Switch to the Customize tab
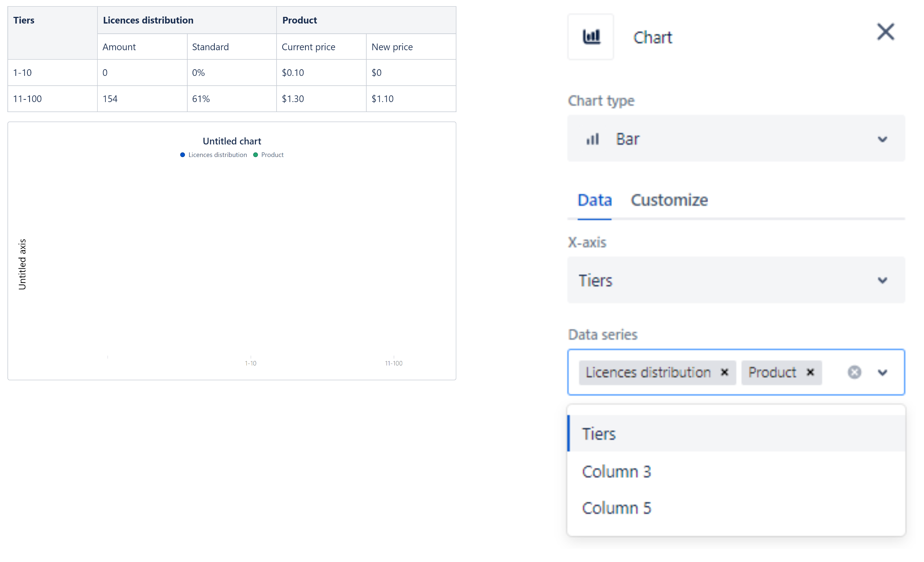Viewport: 924px width, 562px height. pos(669,200)
